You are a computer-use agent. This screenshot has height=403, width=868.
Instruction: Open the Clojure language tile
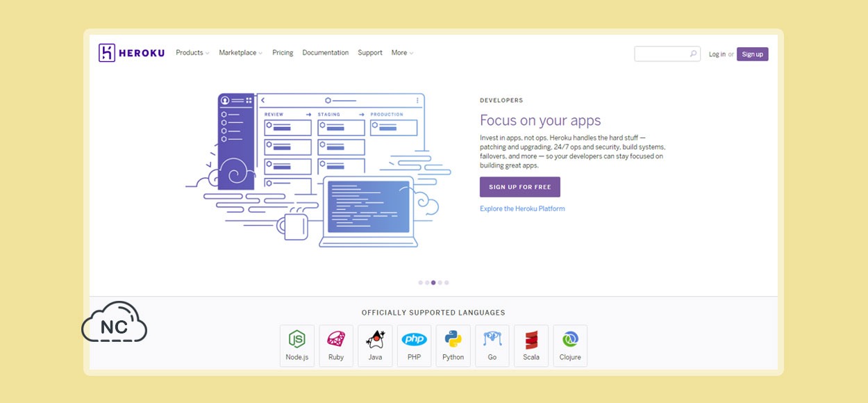570,345
